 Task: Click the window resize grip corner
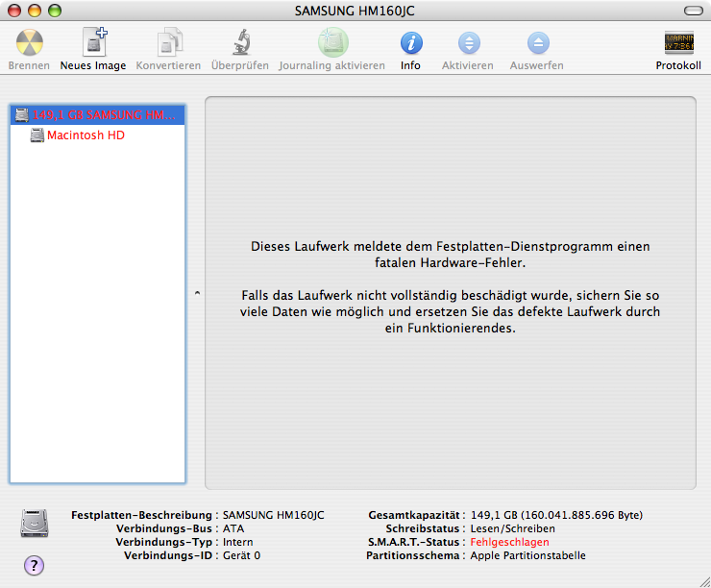pyautogui.click(x=704, y=581)
